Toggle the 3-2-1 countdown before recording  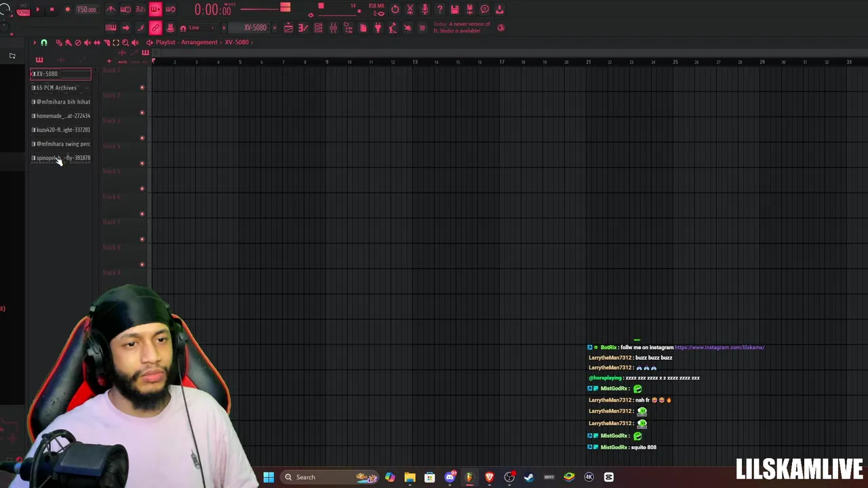coord(140,9)
